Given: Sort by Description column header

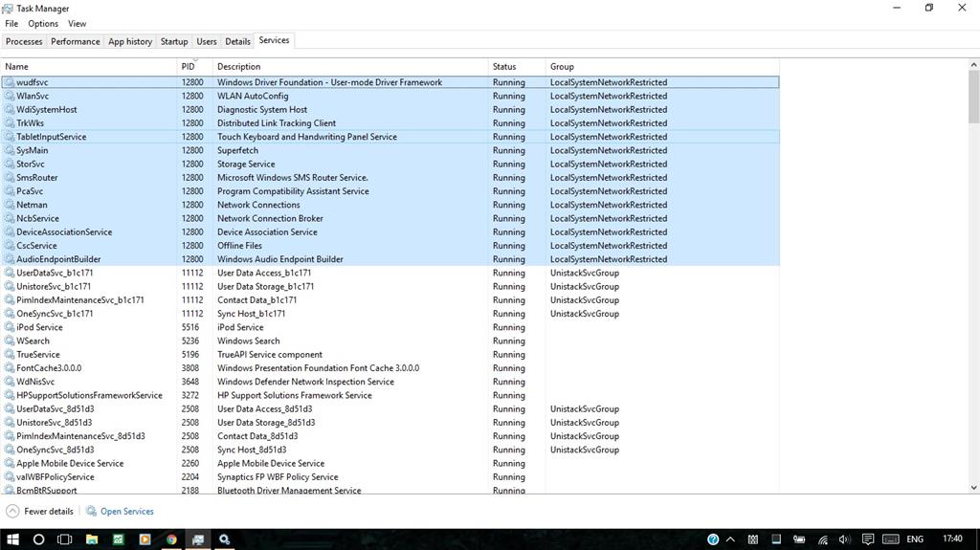Looking at the screenshot, I should pyautogui.click(x=350, y=66).
